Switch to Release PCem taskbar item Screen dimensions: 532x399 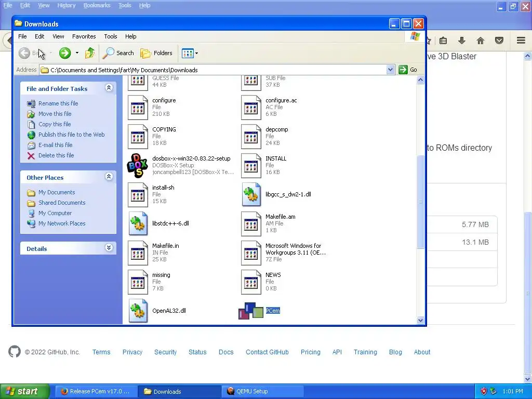[96, 391]
